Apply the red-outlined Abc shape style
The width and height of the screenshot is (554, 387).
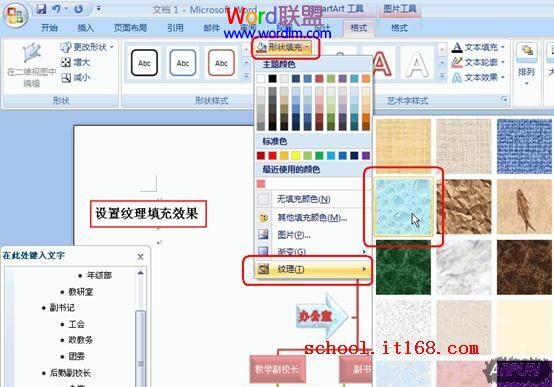[x=221, y=63]
